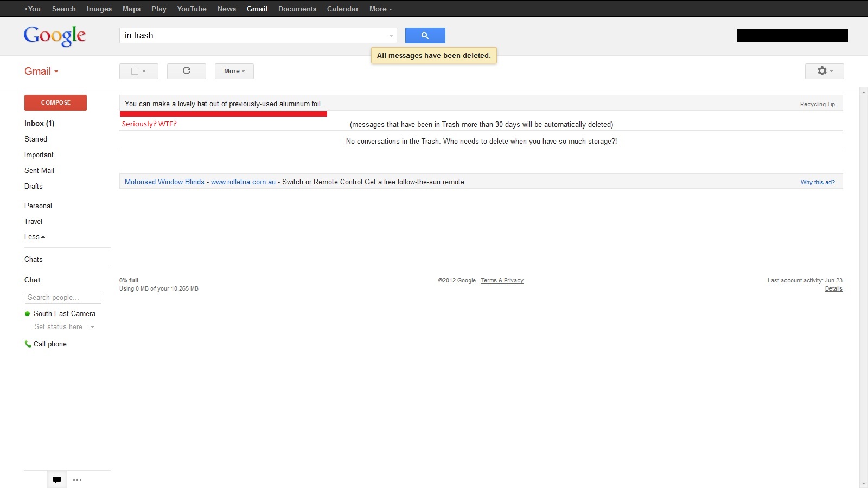Open Search in the top navigation
Screen dimensions: 868x488
tap(64, 9)
